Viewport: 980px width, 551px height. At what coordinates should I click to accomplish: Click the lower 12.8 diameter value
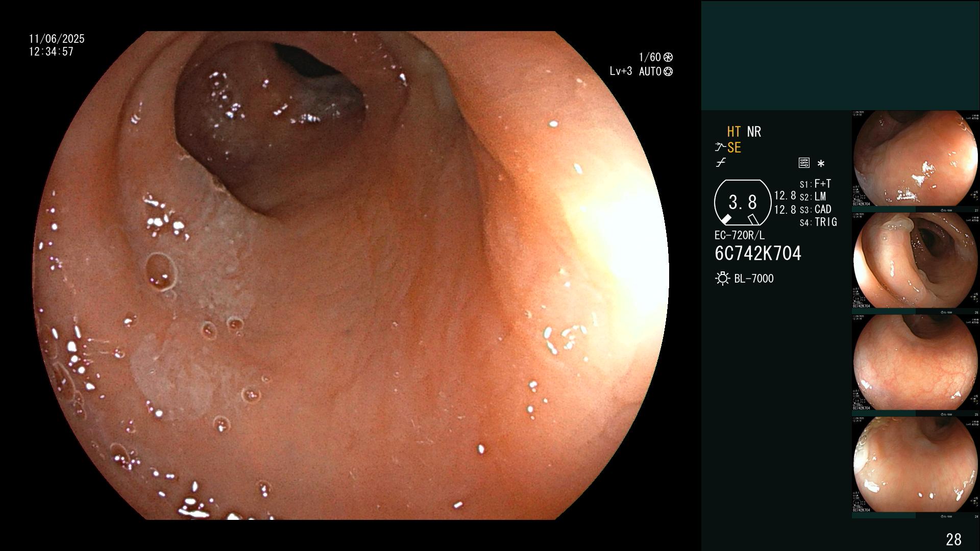tap(785, 209)
